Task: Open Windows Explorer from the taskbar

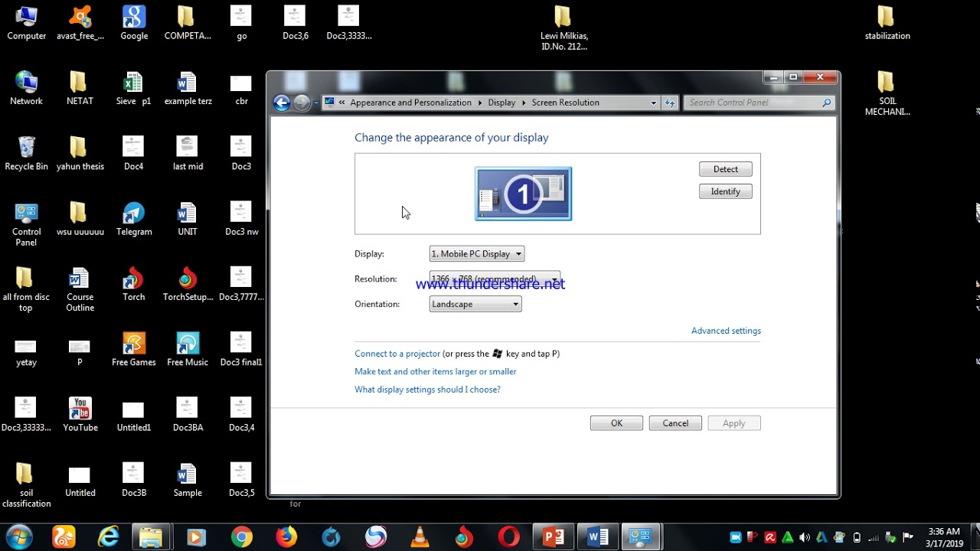Action: pyautogui.click(x=152, y=537)
